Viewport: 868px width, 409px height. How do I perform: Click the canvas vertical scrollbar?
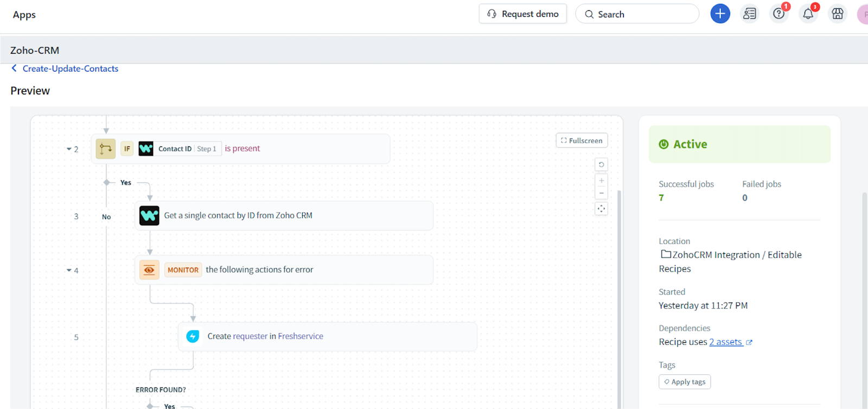619,298
